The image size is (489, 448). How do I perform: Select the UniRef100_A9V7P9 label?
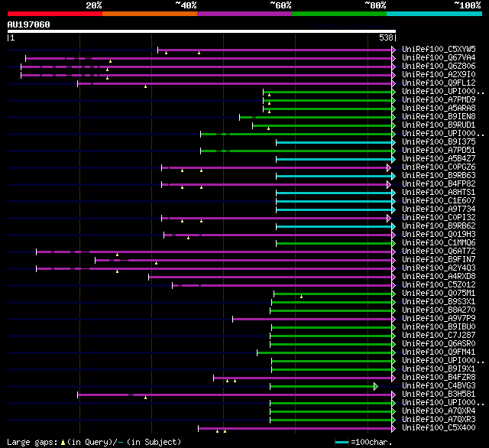439,319
